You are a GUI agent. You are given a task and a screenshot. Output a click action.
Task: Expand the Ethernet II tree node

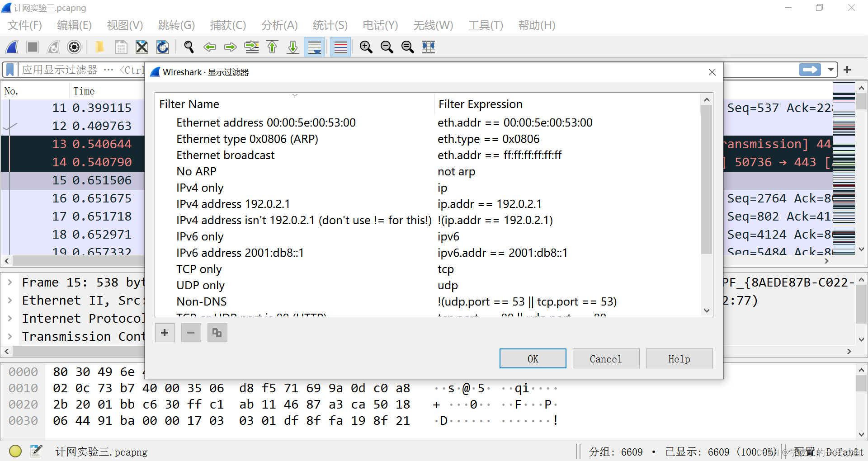(9, 300)
